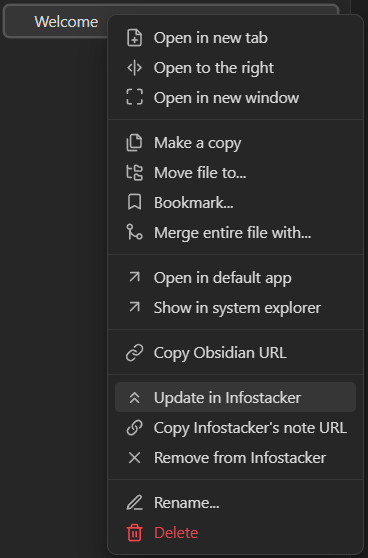368x558 pixels.
Task: Choose the red Delete entry
Action: [x=235, y=532]
